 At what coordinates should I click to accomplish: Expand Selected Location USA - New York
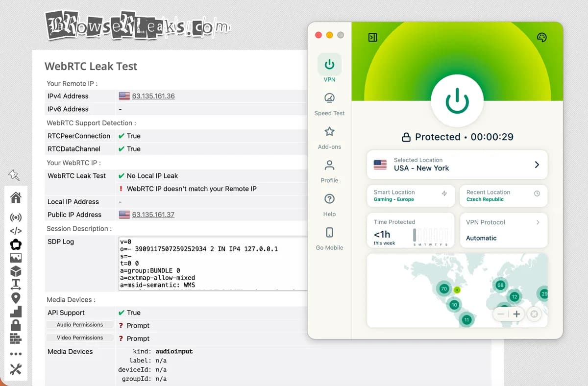[x=457, y=165]
